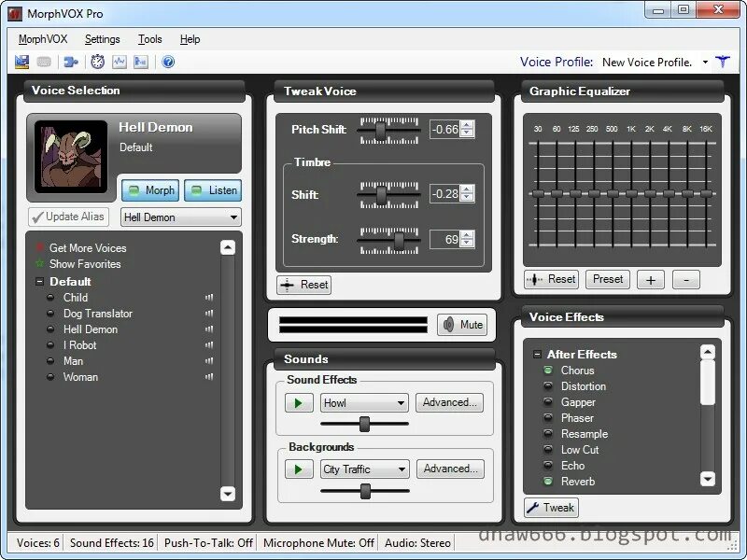Click the equalizer Preset button
The height and width of the screenshot is (560, 747).
[608, 279]
